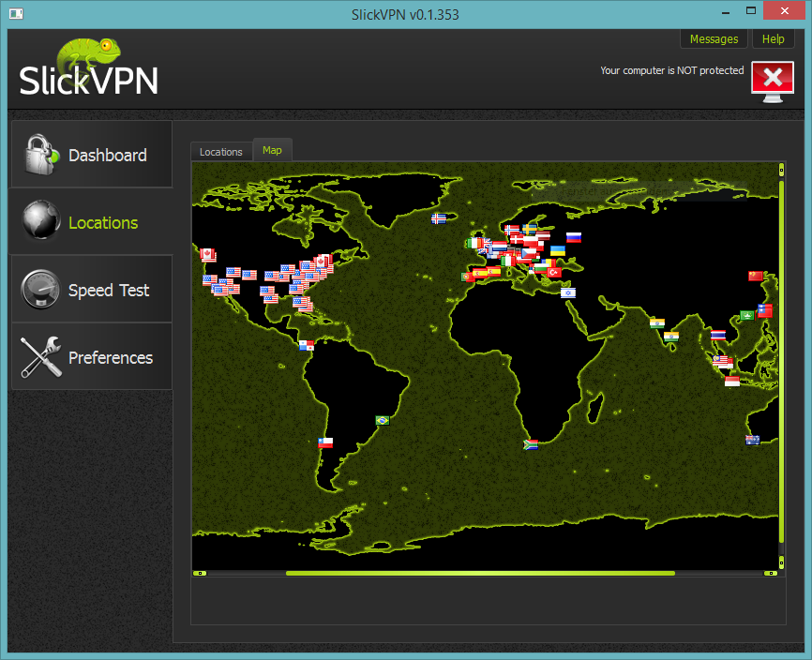Choose the China flag location
Image resolution: width=812 pixels, height=660 pixels.
click(x=756, y=276)
